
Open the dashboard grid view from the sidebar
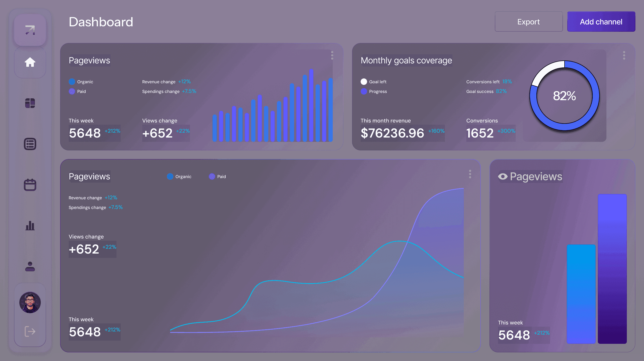(x=30, y=103)
